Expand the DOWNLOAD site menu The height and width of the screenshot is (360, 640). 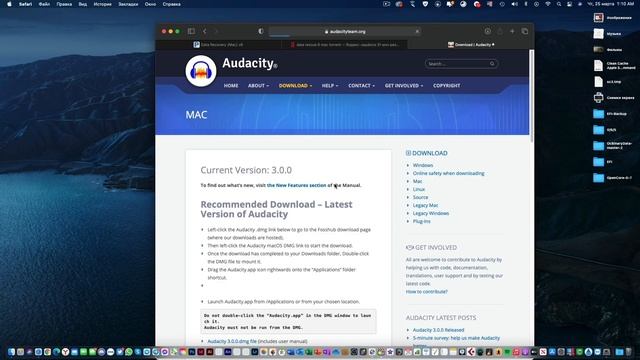(x=295, y=86)
